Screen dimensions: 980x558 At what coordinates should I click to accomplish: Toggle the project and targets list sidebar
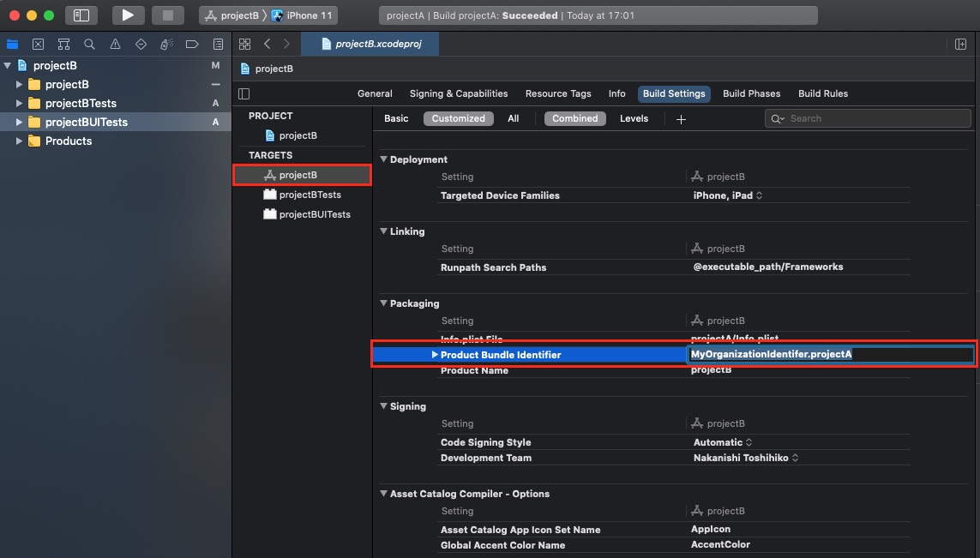coord(244,93)
